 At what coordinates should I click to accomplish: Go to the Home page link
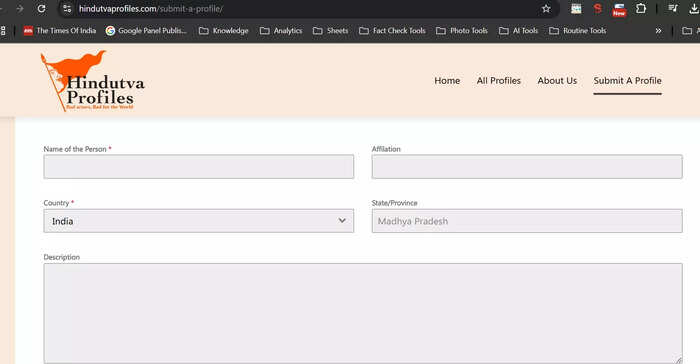(x=447, y=81)
